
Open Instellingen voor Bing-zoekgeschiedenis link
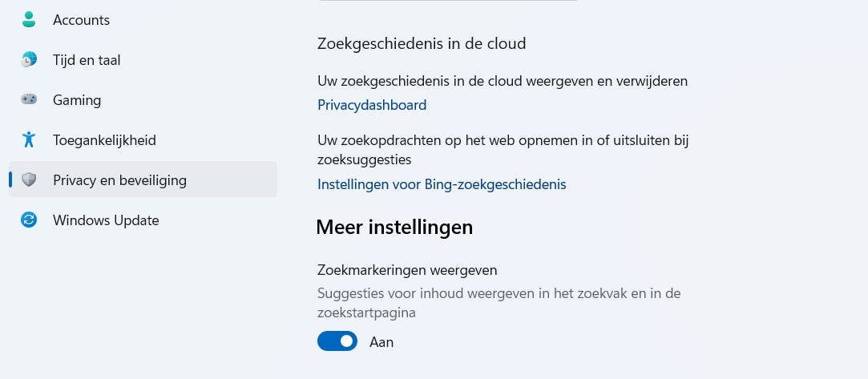(x=442, y=184)
